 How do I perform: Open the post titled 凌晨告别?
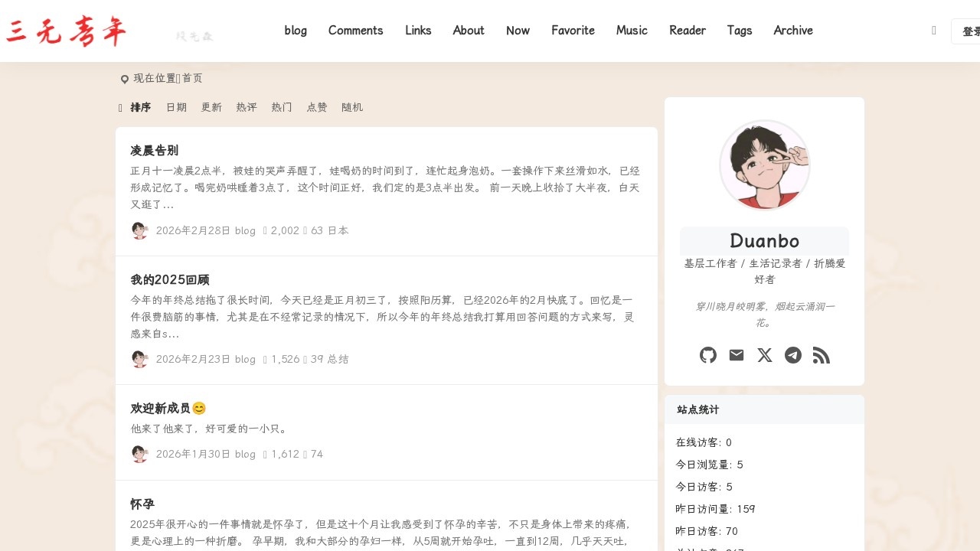click(x=155, y=151)
